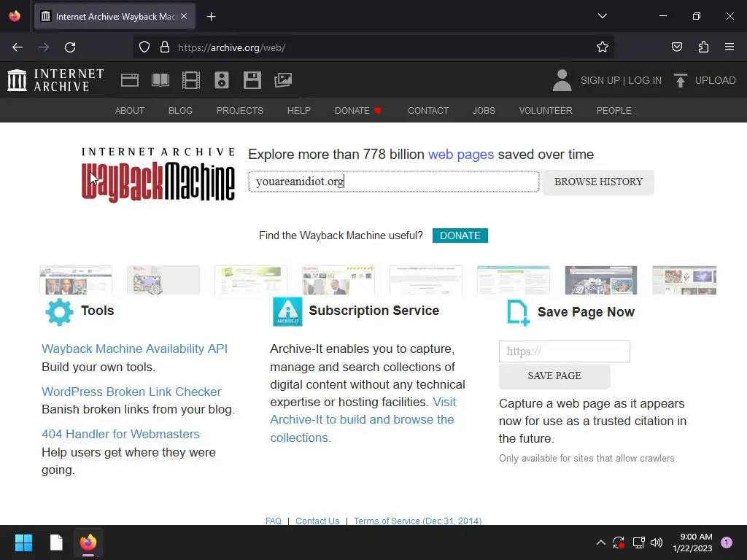Open the VOLUNTEER menu item

(546, 111)
